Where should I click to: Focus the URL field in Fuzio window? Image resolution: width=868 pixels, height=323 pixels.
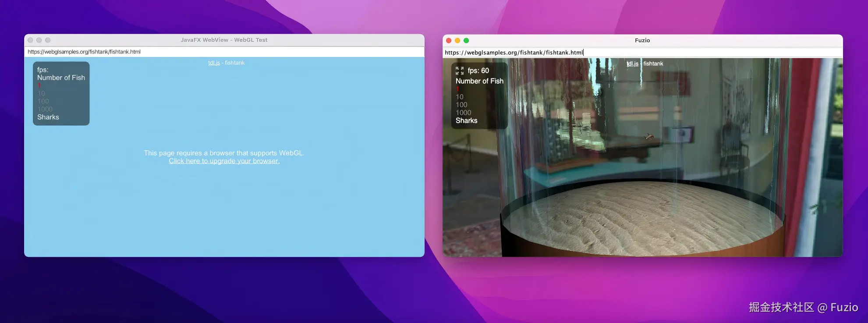point(643,53)
